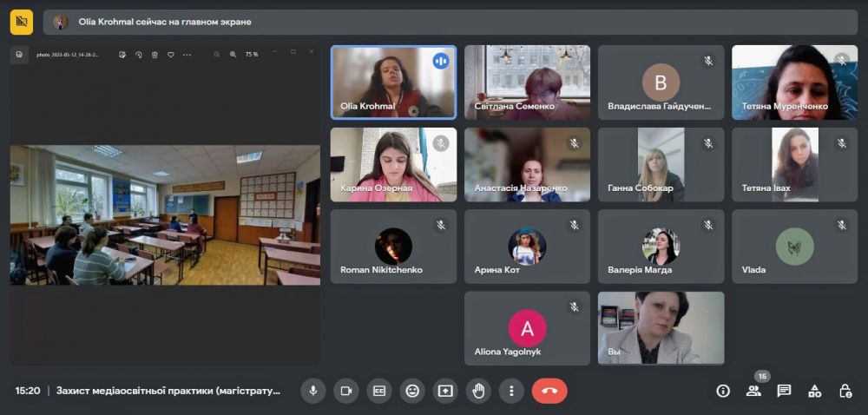Show the participants list panel

click(x=753, y=391)
